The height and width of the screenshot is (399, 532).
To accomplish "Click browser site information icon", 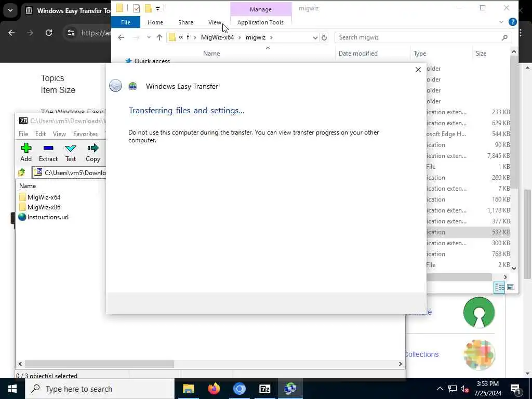I will (71, 33).
